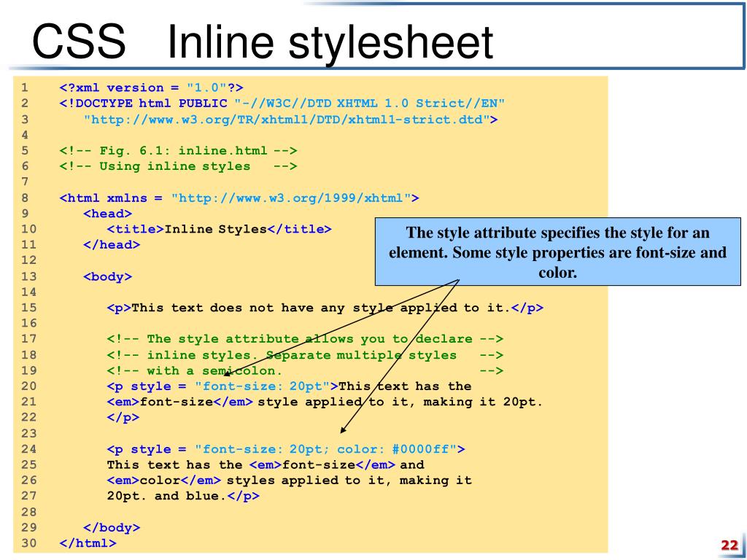Click line "<em>color</em> styles applied to it, making it"
The width and height of the screenshot is (747, 560).
click(289, 481)
